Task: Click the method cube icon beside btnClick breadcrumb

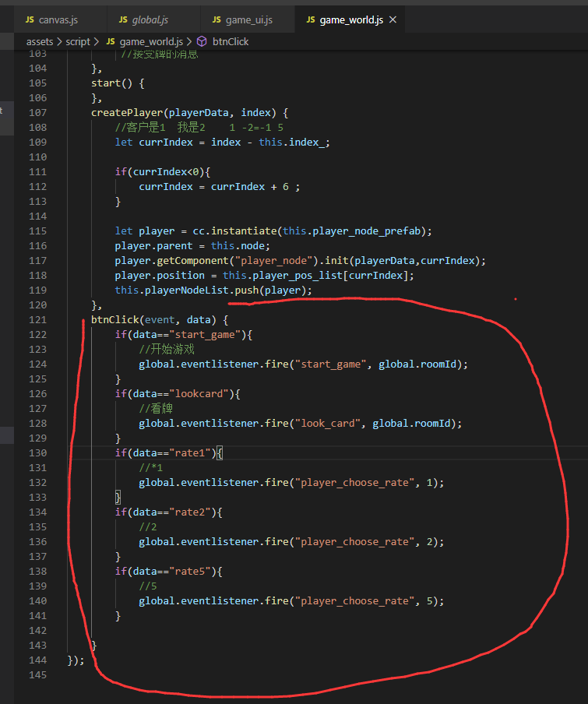Action: 201,41
